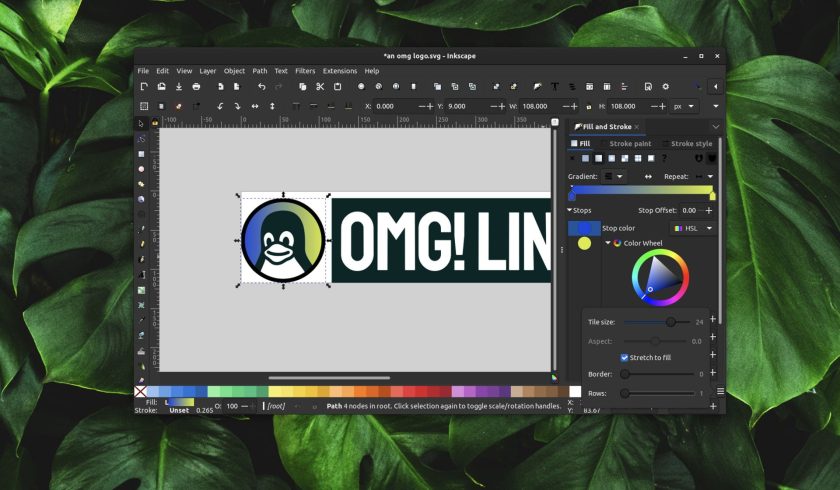Select the yellow gradient stop circle

click(584, 244)
